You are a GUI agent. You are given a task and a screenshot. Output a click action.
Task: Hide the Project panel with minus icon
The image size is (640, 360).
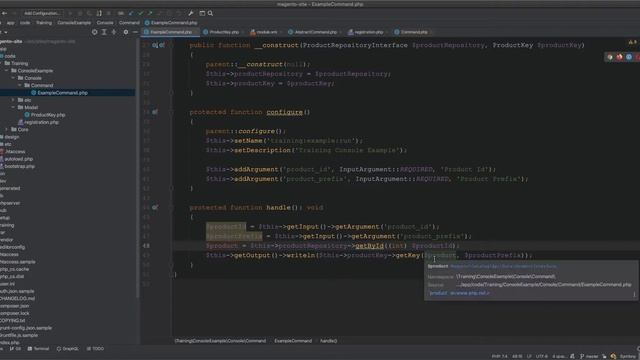point(135,32)
